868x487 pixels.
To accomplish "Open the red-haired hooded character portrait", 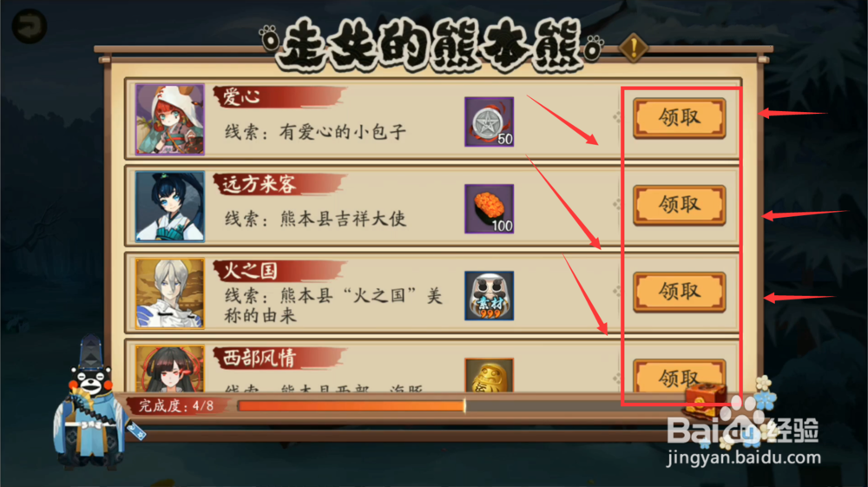I will tap(170, 119).
